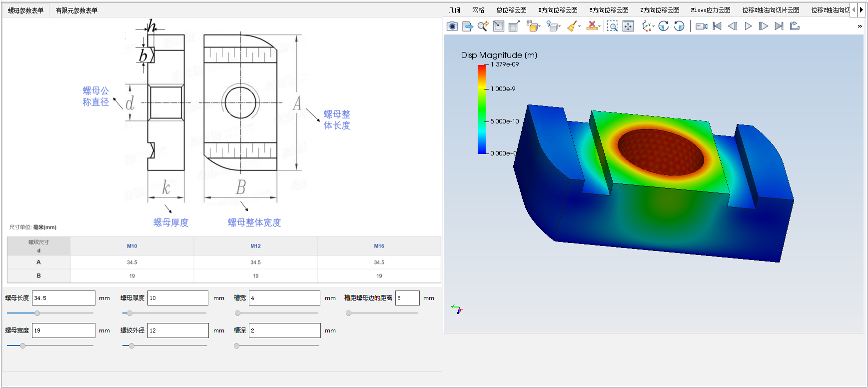Toggle the animation loop icon

[795, 26]
